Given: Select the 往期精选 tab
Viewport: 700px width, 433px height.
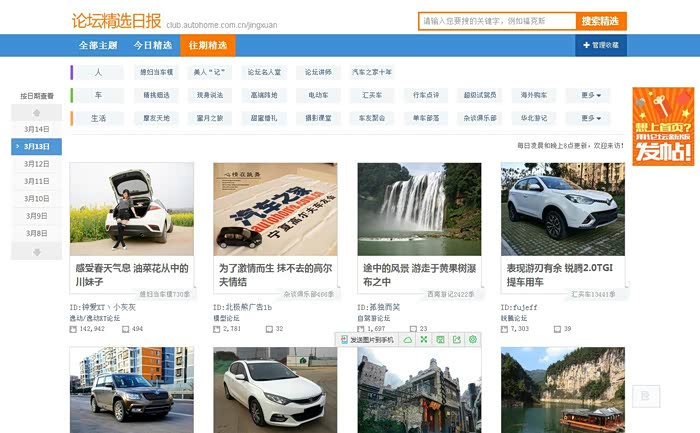Looking at the screenshot, I should click(x=207, y=45).
